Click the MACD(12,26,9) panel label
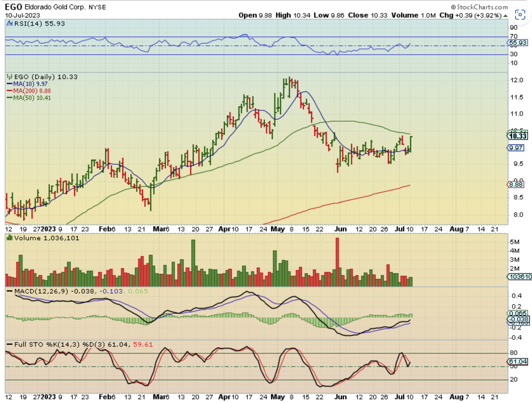 pyautogui.click(x=41, y=291)
